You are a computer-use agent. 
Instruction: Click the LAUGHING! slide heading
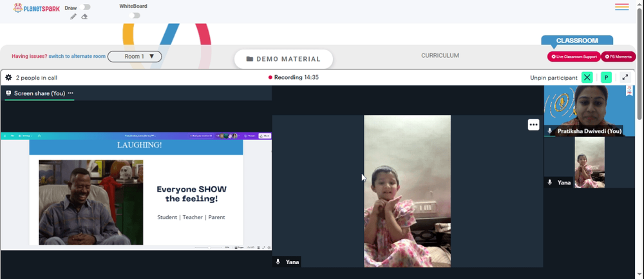(x=139, y=145)
